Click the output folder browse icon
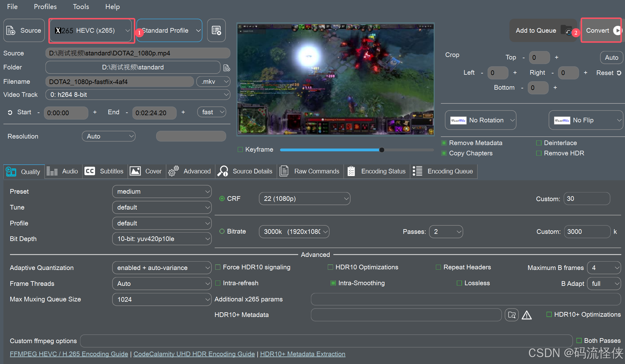 click(x=227, y=68)
